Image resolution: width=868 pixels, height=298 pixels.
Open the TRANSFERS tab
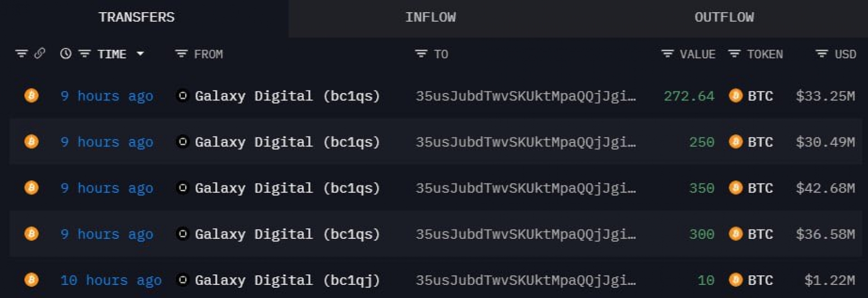tap(137, 18)
